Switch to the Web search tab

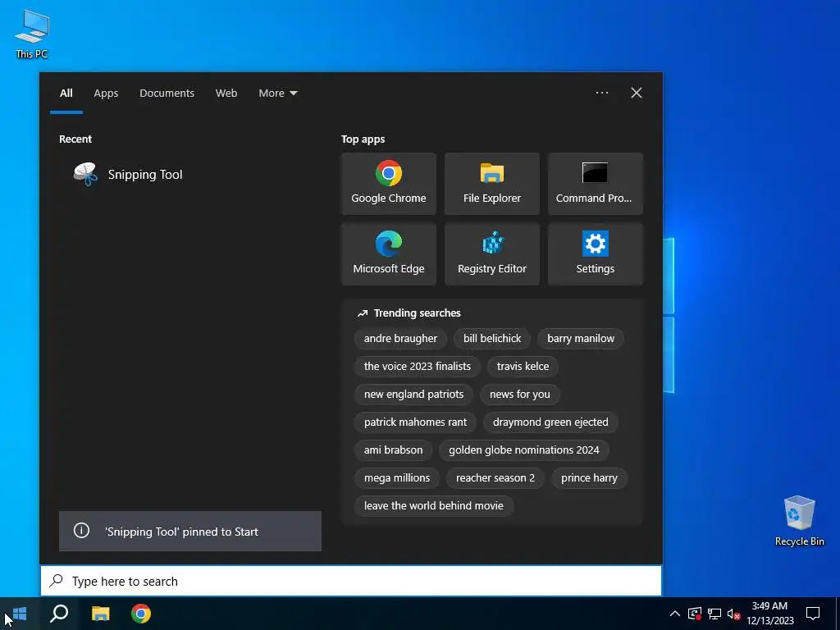click(226, 94)
